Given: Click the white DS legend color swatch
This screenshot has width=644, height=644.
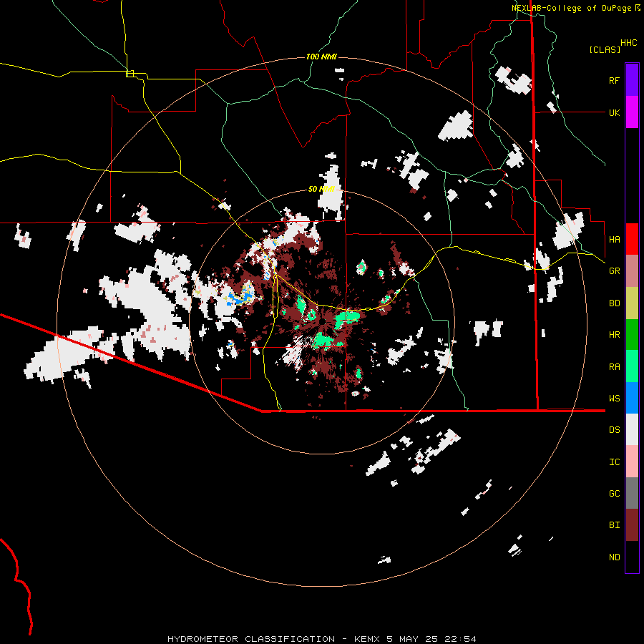Looking at the screenshot, I should [x=632, y=429].
